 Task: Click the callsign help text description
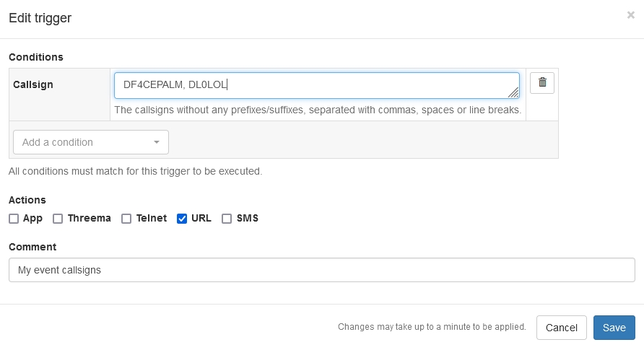318,110
